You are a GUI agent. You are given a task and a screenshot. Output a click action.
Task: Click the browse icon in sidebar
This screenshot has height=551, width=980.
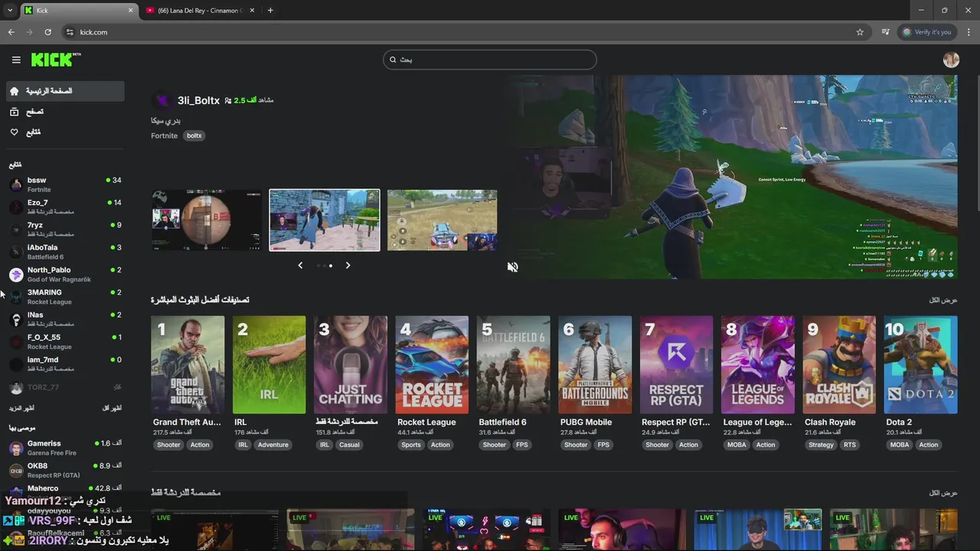[14, 112]
